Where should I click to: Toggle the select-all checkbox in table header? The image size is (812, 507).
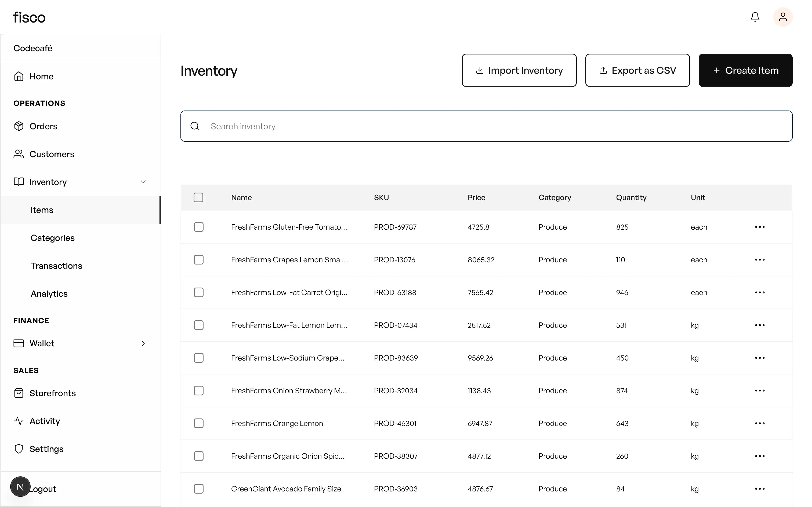[x=198, y=197]
